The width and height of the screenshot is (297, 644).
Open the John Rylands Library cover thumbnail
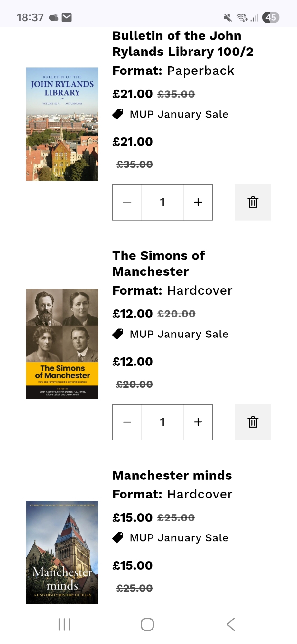62,124
